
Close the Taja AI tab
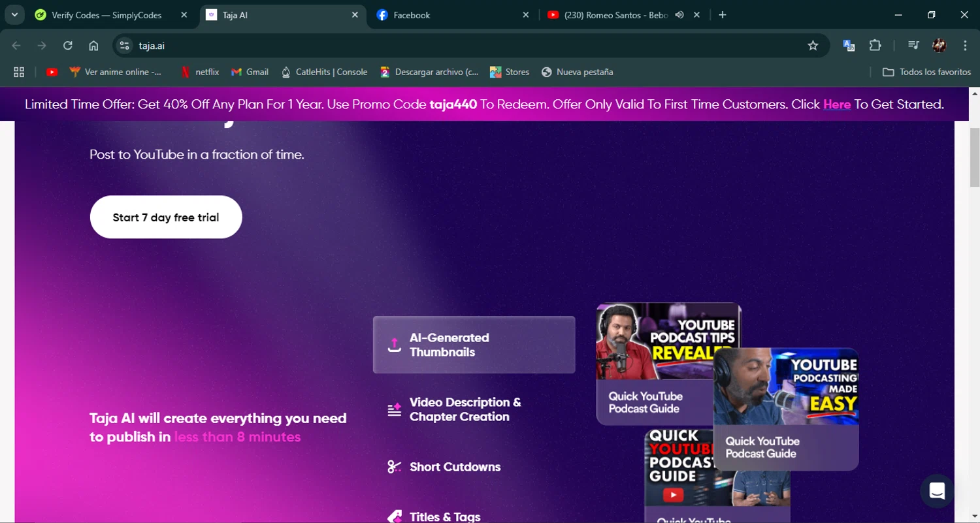tap(355, 15)
